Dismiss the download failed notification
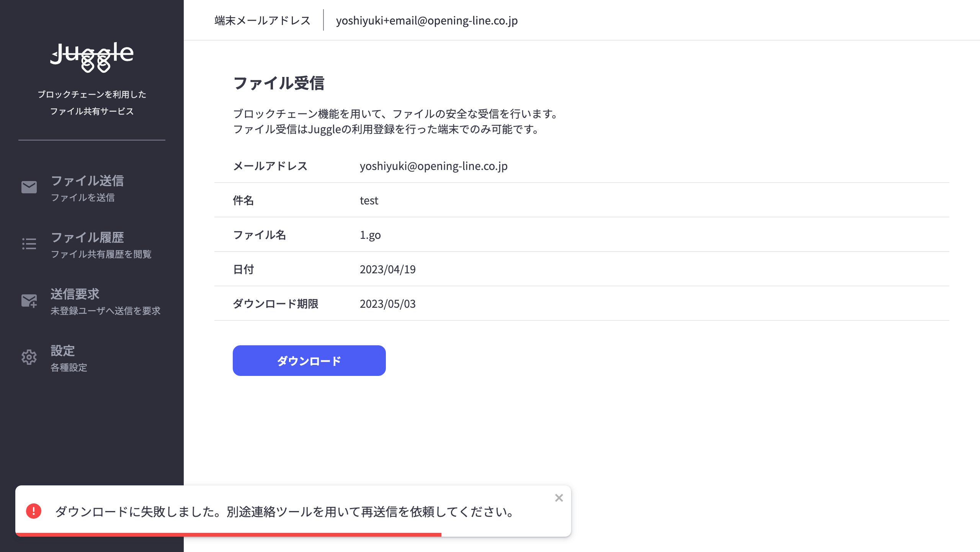 559,498
